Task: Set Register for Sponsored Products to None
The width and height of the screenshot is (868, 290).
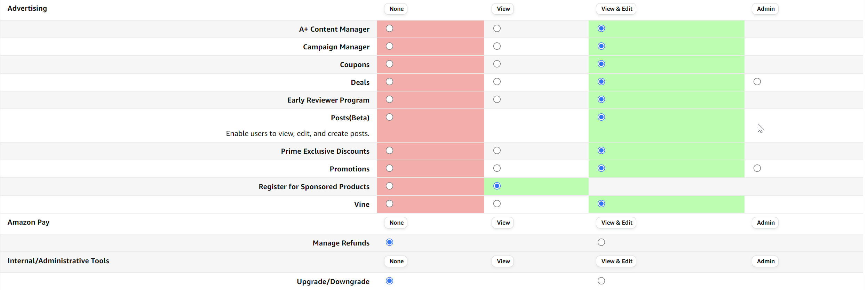Action: (x=389, y=186)
